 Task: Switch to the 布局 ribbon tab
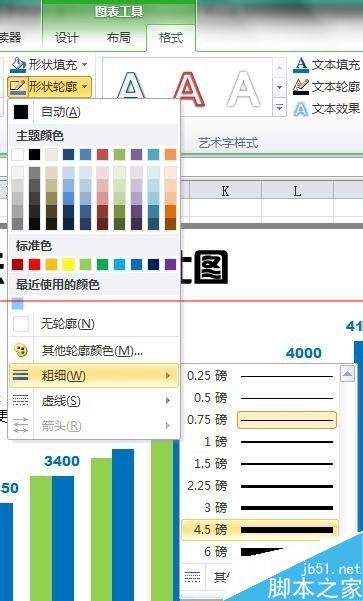click(x=118, y=38)
